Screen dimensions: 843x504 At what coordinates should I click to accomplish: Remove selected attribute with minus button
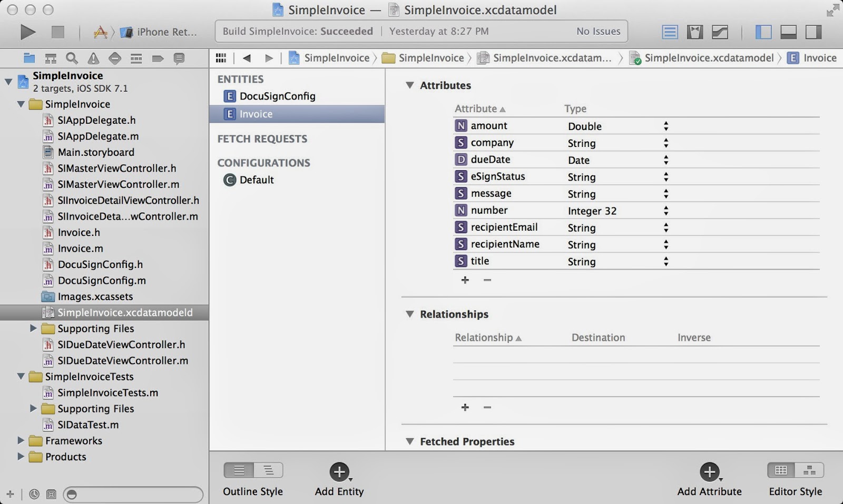[x=487, y=280]
